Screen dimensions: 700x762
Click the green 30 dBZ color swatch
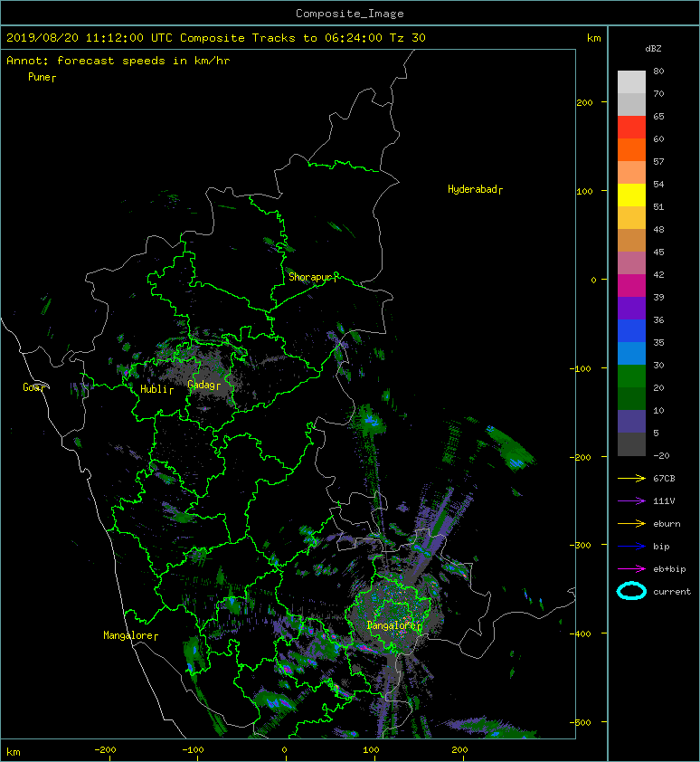(x=631, y=376)
